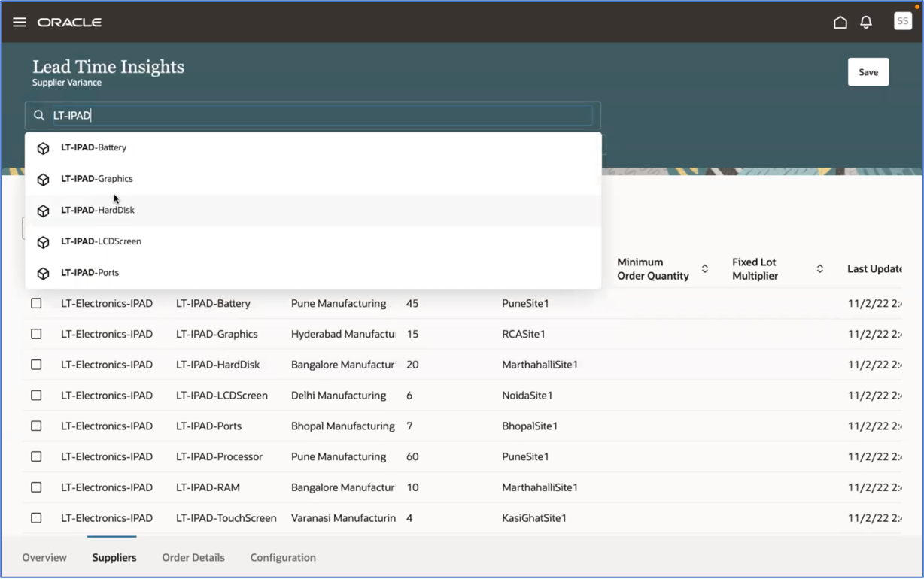Choose LT-IPAD-HardDisk from suggestions

coord(313,210)
